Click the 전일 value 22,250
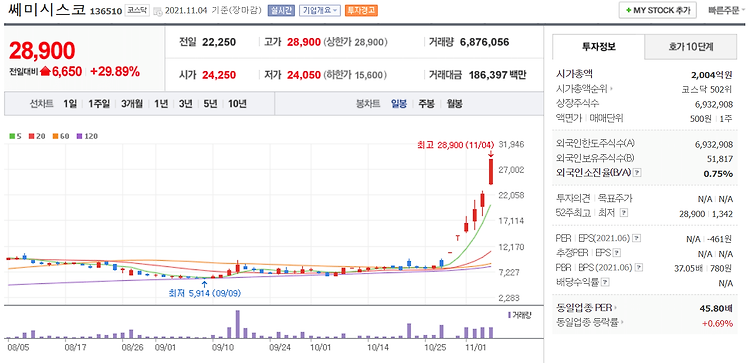This screenshot has width=750, height=363. point(219,42)
